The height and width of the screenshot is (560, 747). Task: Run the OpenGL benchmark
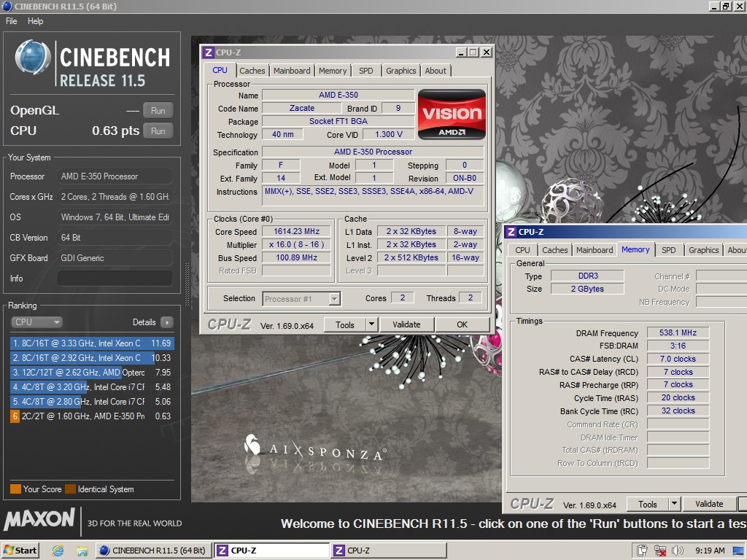pos(158,111)
